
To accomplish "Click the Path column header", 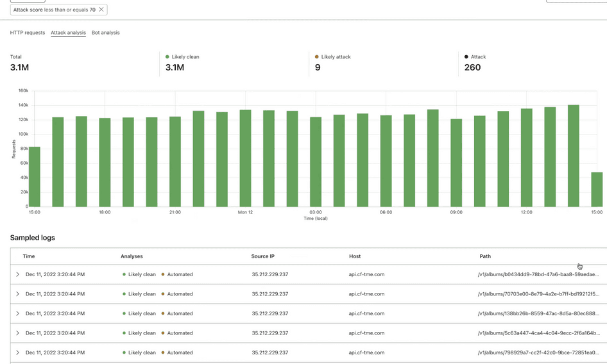I will point(485,256).
